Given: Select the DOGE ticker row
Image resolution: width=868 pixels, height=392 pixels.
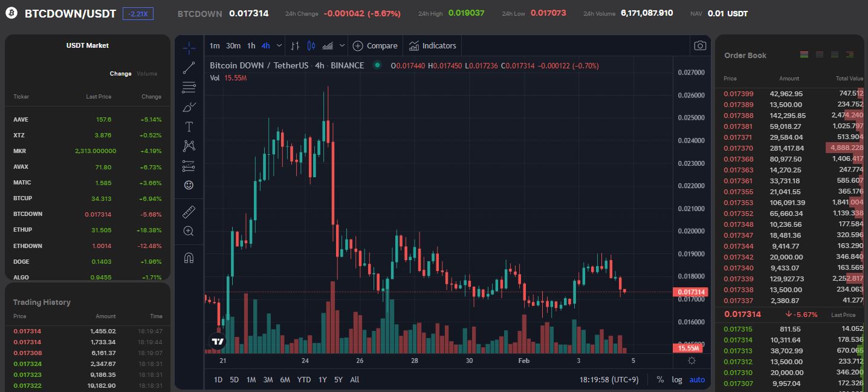Looking at the screenshot, I should tap(87, 262).
